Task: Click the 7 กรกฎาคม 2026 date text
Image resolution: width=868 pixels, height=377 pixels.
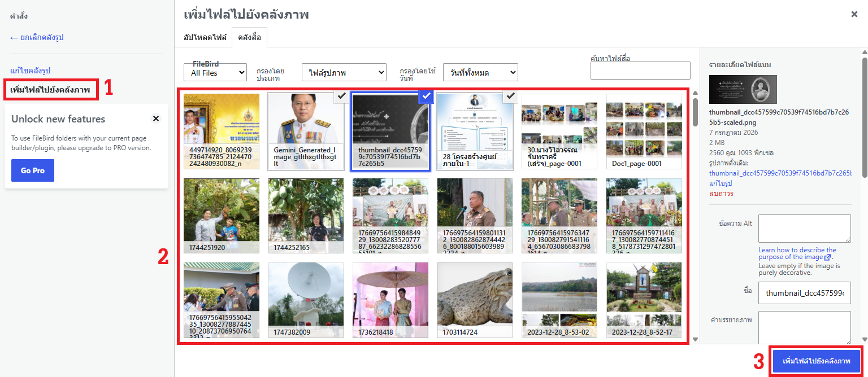Action: click(x=734, y=132)
